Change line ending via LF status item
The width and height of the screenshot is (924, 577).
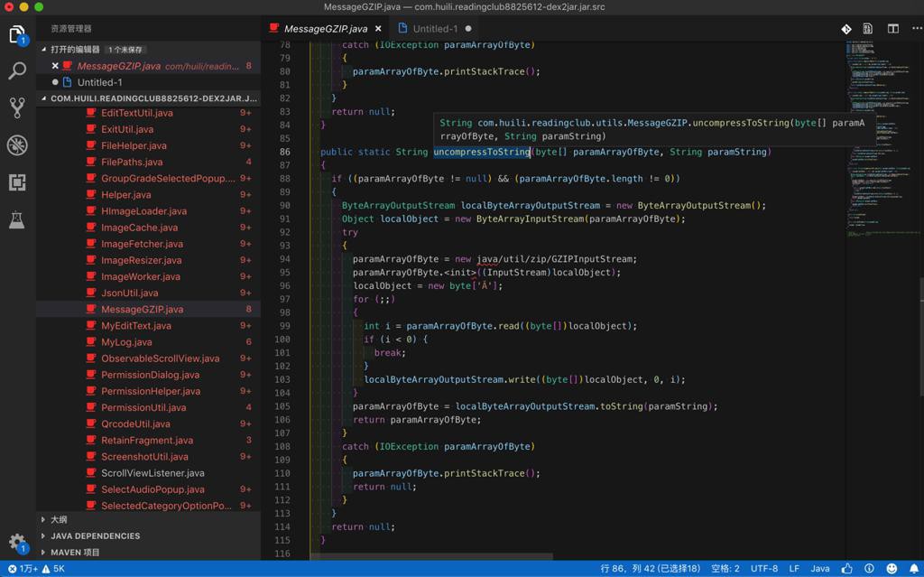[x=794, y=569]
